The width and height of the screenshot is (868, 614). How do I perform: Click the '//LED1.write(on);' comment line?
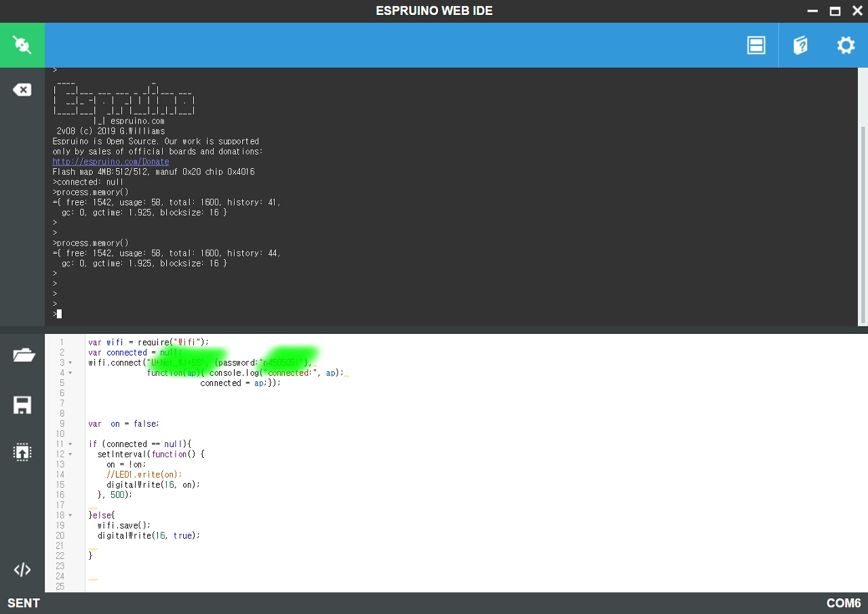(x=144, y=474)
